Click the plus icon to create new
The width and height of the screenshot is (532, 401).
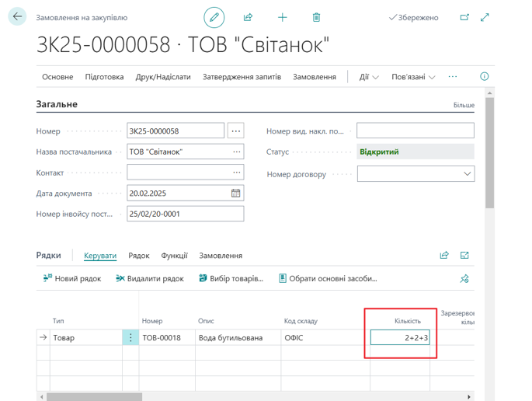(282, 17)
